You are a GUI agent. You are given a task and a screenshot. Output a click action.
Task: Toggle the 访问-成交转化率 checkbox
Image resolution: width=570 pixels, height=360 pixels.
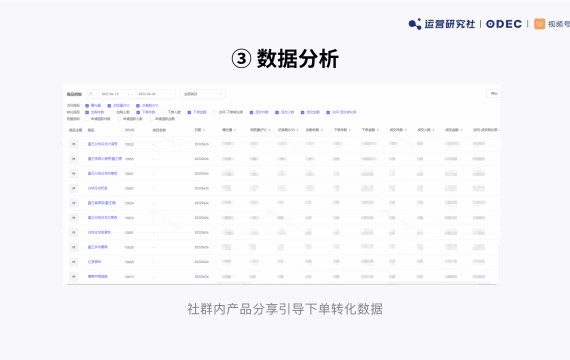tap(328, 112)
